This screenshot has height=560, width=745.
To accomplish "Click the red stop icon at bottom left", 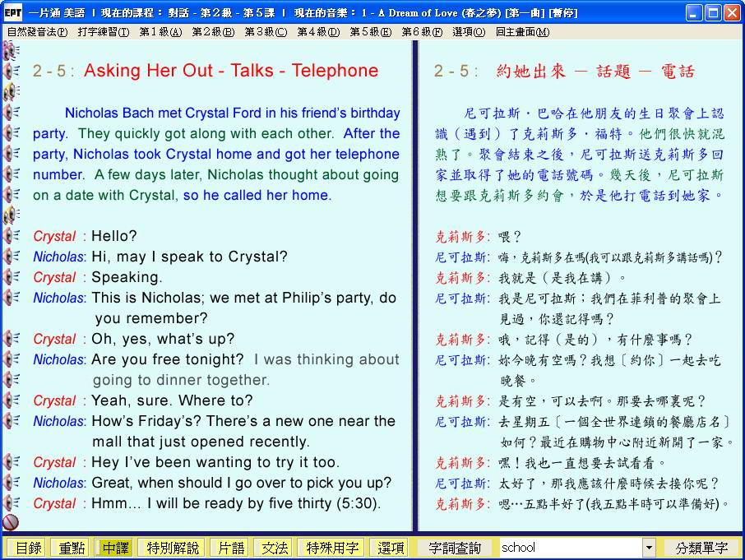I will click(x=11, y=522).
